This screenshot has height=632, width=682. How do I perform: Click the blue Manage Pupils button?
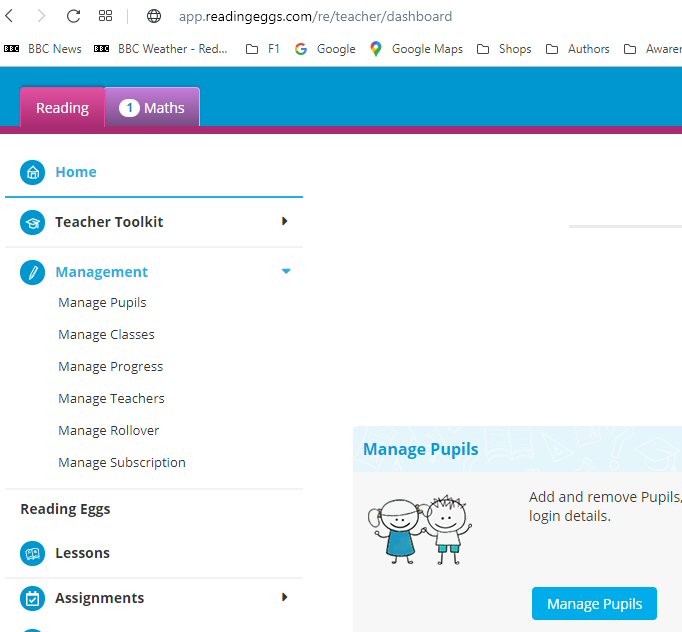pyautogui.click(x=594, y=604)
